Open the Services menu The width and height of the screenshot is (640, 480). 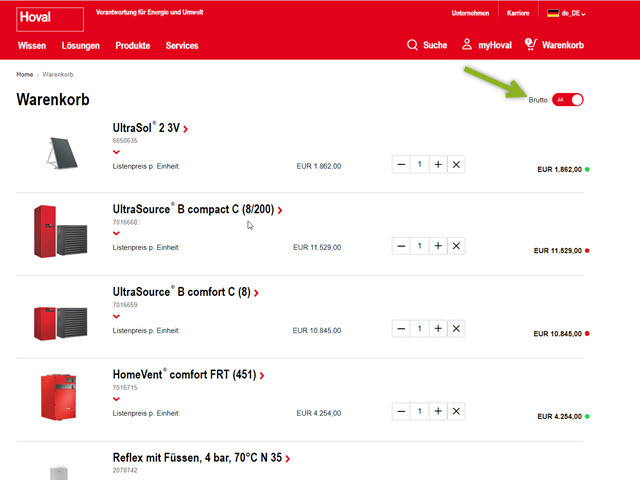pos(182,45)
